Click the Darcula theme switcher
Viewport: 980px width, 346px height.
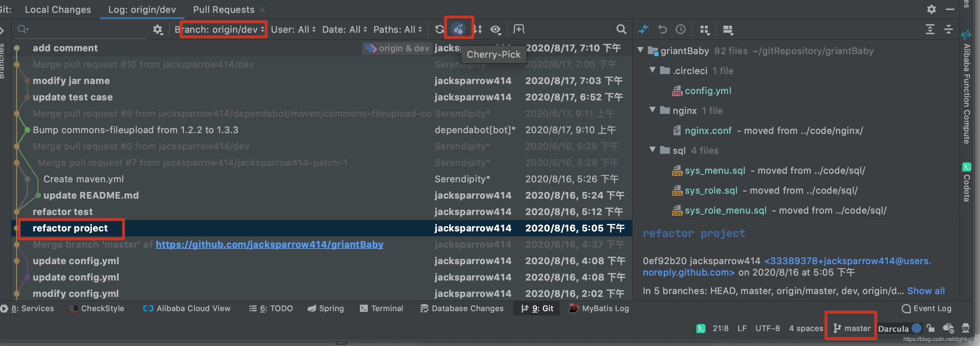click(x=899, y=328)
